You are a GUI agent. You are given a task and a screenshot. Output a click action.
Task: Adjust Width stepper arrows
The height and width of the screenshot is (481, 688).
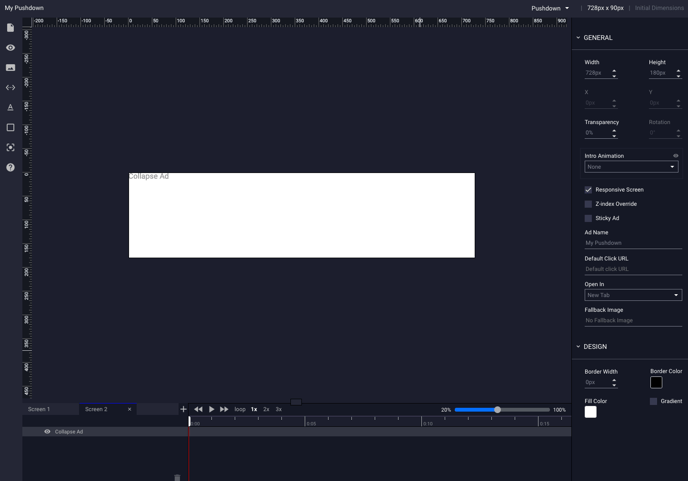614,73
